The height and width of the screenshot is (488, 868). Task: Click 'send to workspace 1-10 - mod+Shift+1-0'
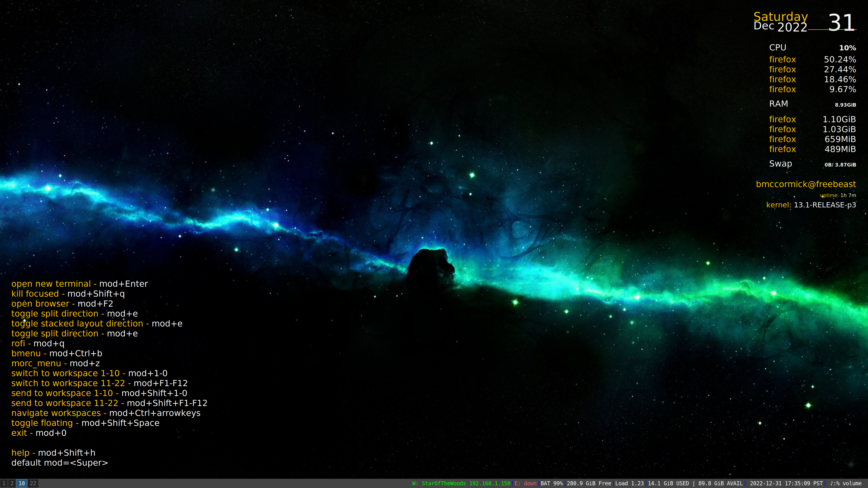[99, 393]
